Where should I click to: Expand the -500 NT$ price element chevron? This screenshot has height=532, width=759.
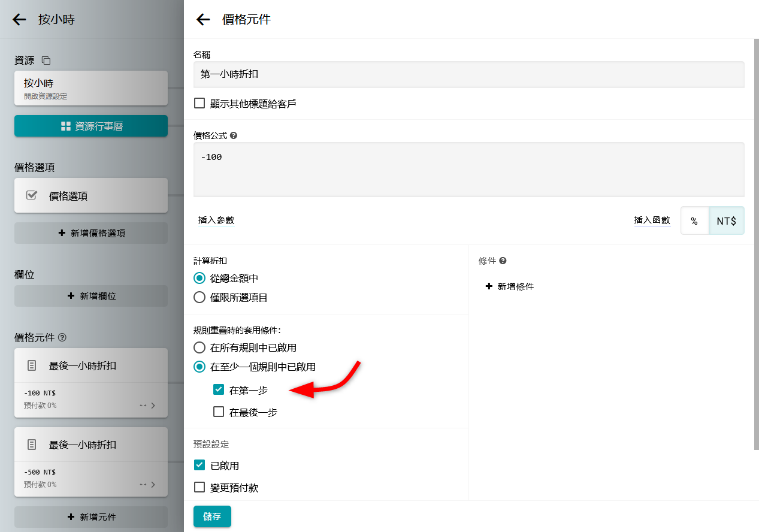(x=153, y=485)
